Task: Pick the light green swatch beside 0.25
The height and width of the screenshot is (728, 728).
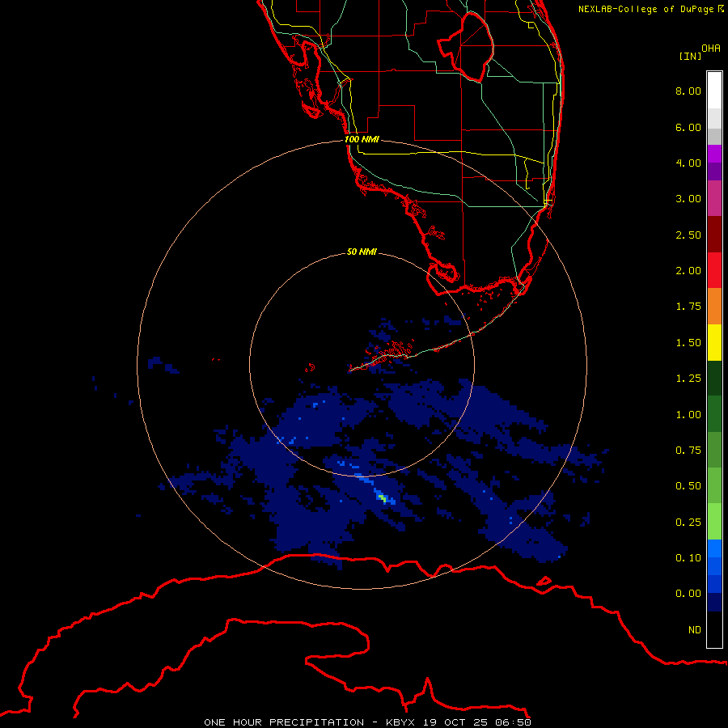Action: [x=714, y=522]
